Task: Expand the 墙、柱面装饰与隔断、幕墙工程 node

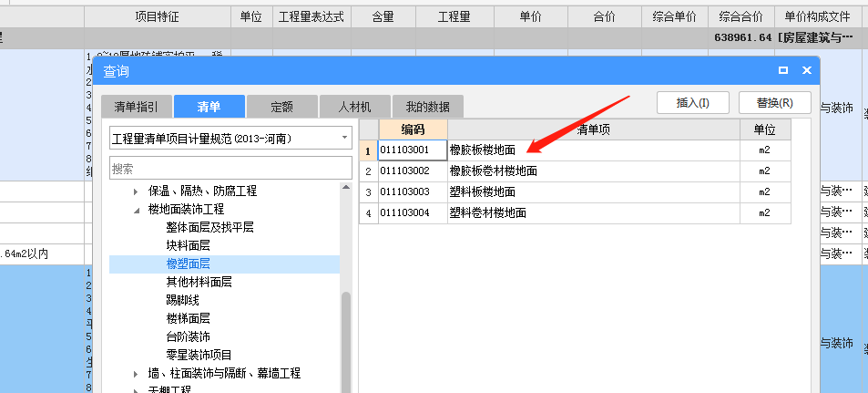Action: click(137, 374)
